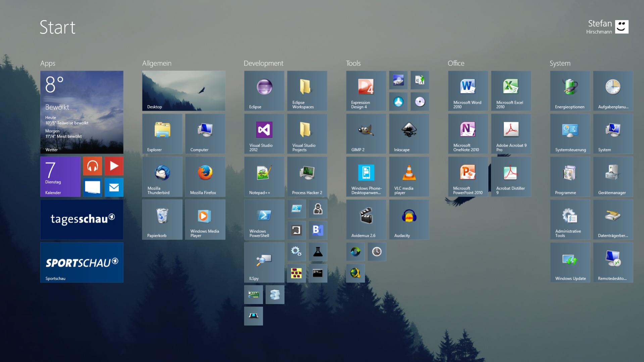
Task: Open the yellow network diagram small tile
Action: [296, 273]
